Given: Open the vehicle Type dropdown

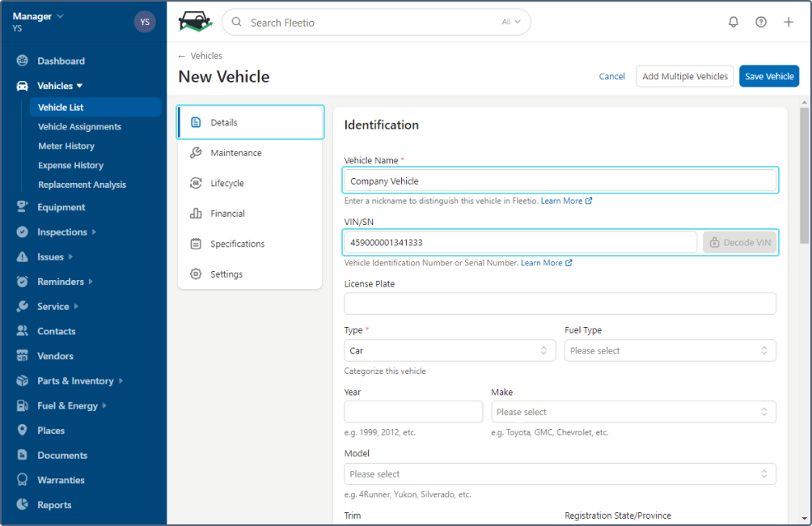Looking at the screenshot, I should [x=450, y=351].
